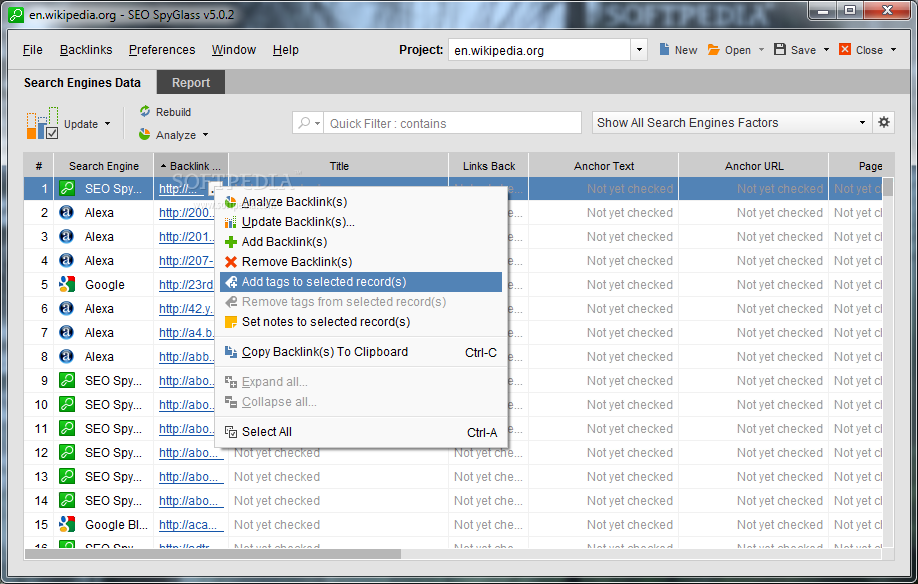The width and height of the screenshot is (918, 584).
Task: Click the Rebuild refresh icon
Action: tap(145, 111)
